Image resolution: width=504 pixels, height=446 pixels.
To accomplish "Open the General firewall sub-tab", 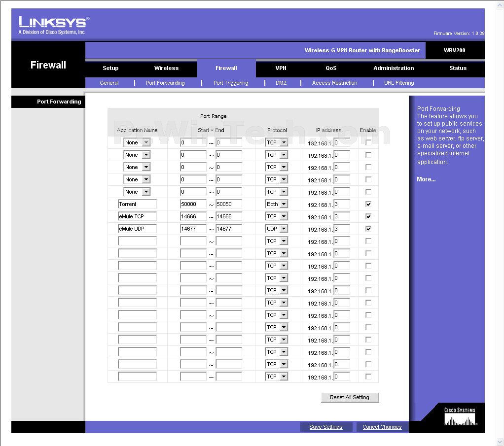I will pyautogui.click(x=109, y=83).
